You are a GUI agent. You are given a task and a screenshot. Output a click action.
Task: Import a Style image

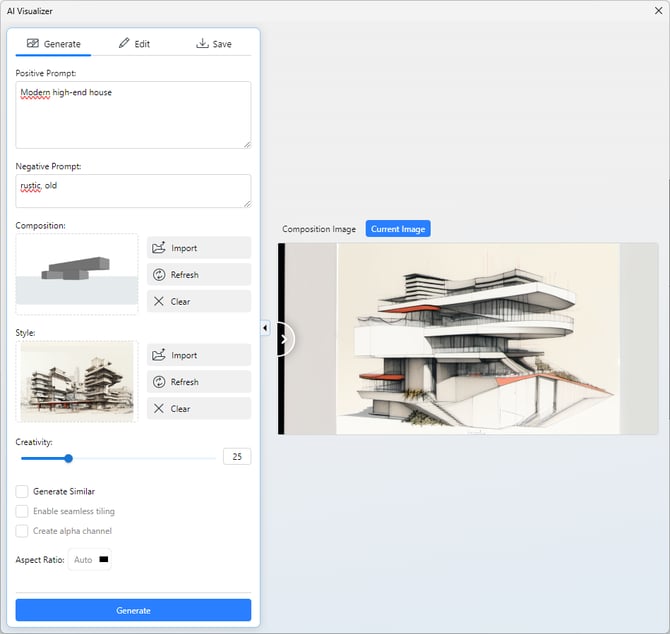point(198,355)
